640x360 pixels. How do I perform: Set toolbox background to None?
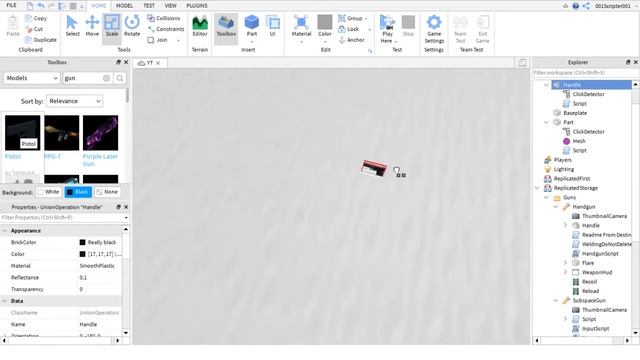click(107, 192)
